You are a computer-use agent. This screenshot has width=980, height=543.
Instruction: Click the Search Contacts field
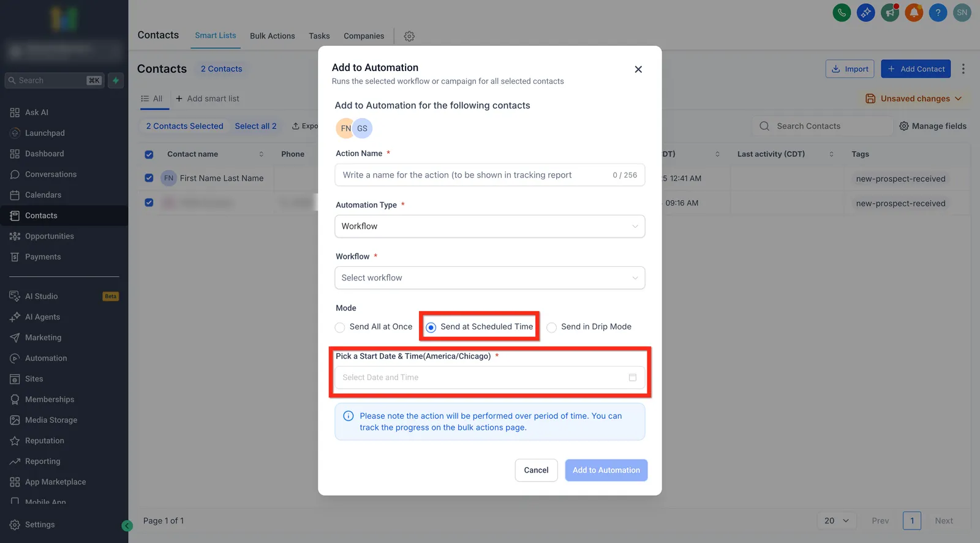[x=823, y=126]
